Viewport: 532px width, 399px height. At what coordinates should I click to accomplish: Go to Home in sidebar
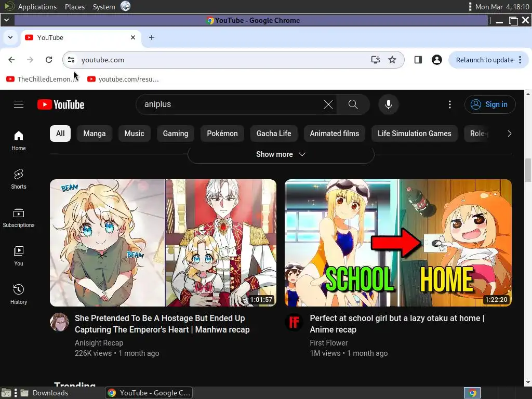pos(19,141)
